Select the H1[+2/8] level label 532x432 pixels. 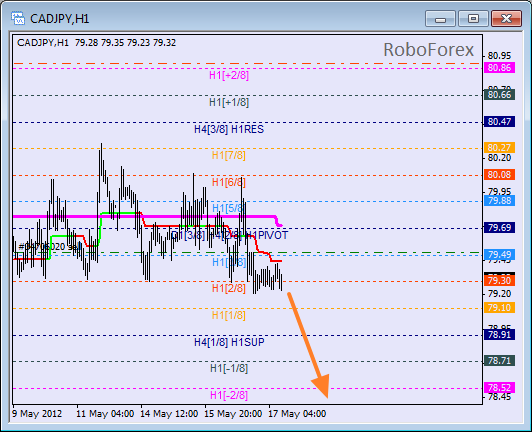click(x=229, y=75)
